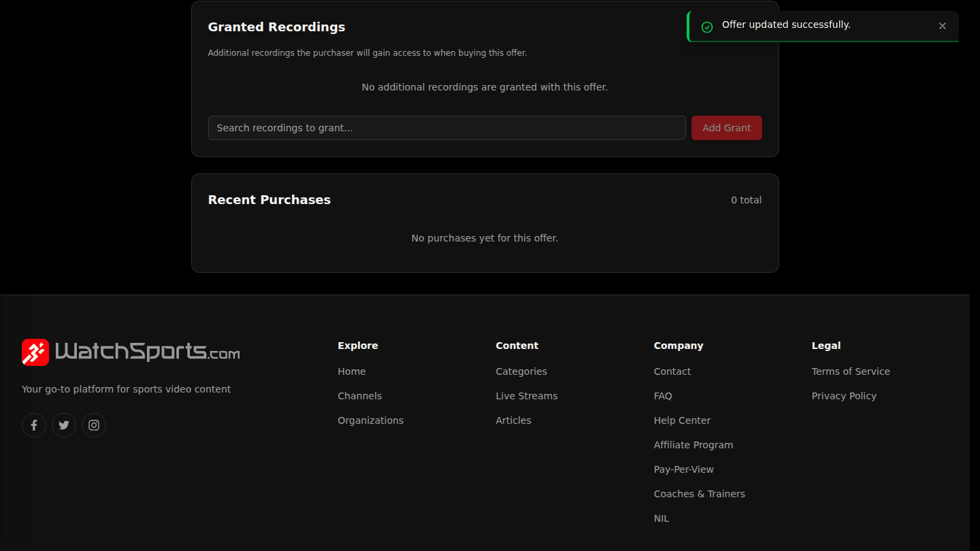Open the Organizations footer link
Screen dimensions: 980x551
(371, 420)
